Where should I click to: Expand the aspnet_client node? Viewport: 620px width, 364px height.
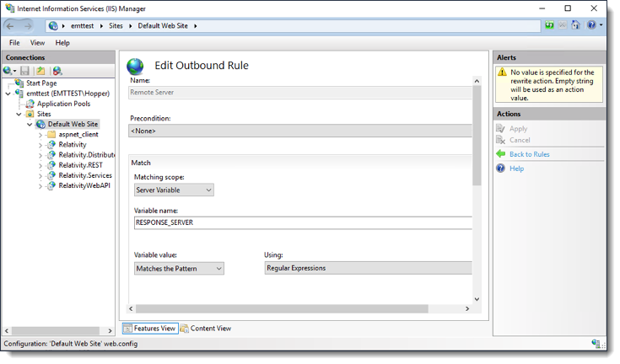tap(40, 135)
